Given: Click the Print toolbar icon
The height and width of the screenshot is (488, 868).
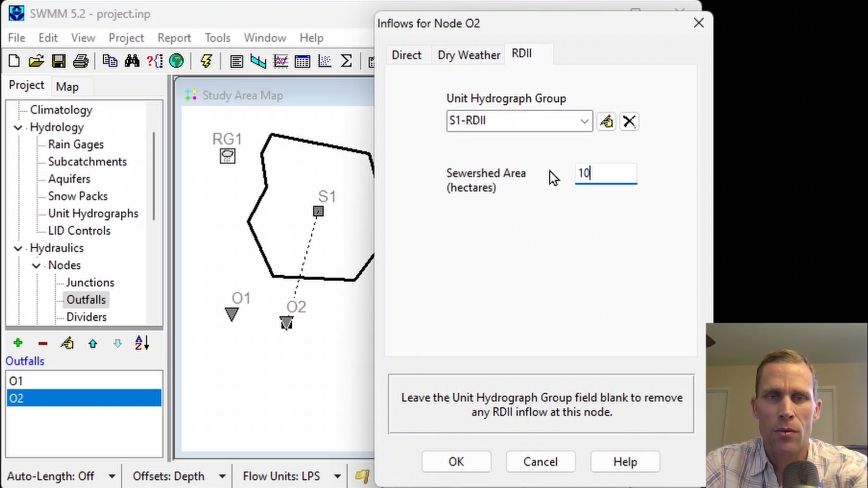Looking at the screenshot, I should point(80,61).
